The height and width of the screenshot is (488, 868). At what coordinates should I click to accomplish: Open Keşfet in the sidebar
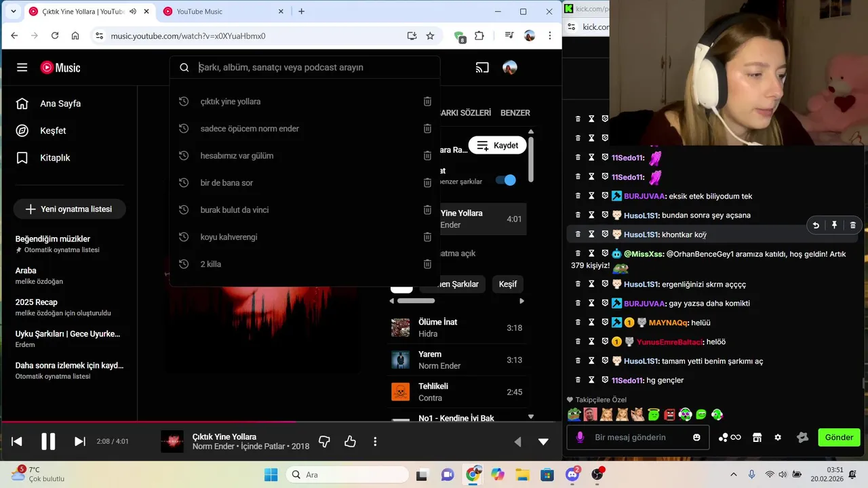coord(53,131)
